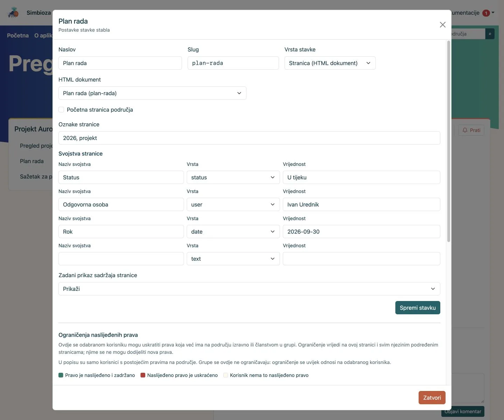Click Objavi komentar button behind dialog
This screenshot has height=420, width=504.
[x=463, y=412]
